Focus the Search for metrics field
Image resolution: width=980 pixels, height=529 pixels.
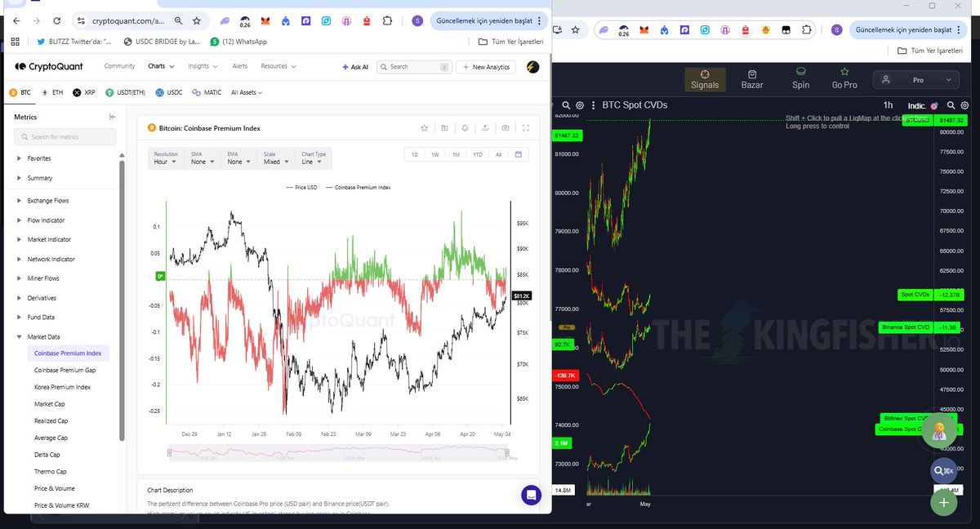(x=65, y=136)
